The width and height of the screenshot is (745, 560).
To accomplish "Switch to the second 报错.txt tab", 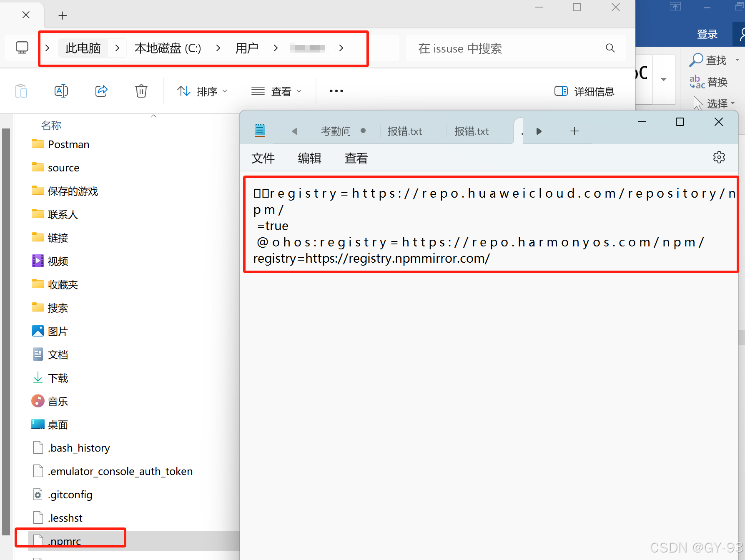I will (472, 131).
